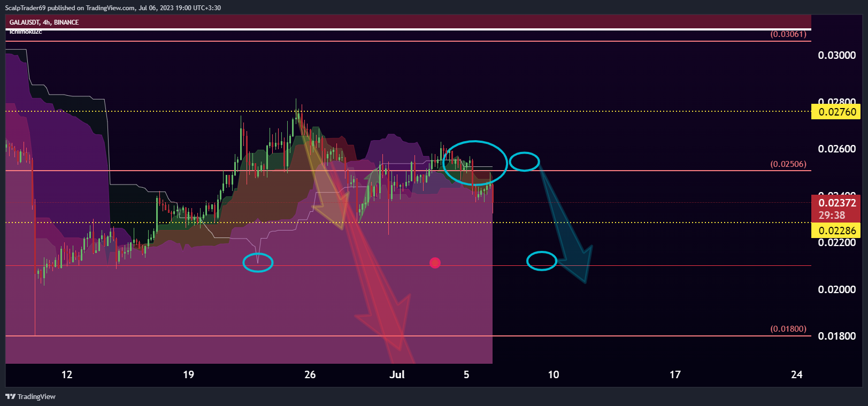Click the GALAUSDT, 4h, BINANCE symbol label
868x406 pixels.
[44, 22]
